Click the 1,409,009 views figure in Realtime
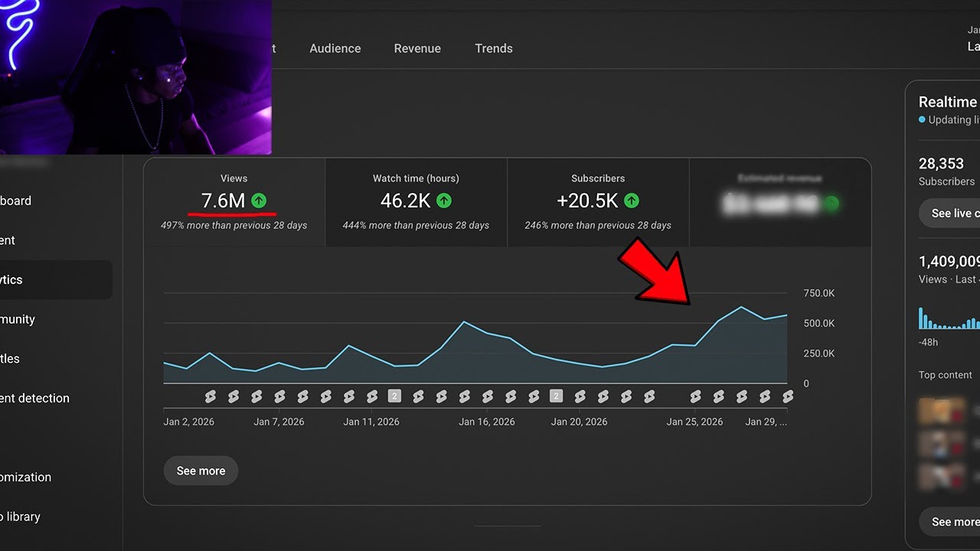This screenshot has height=551, width=980. click(949, 262)
